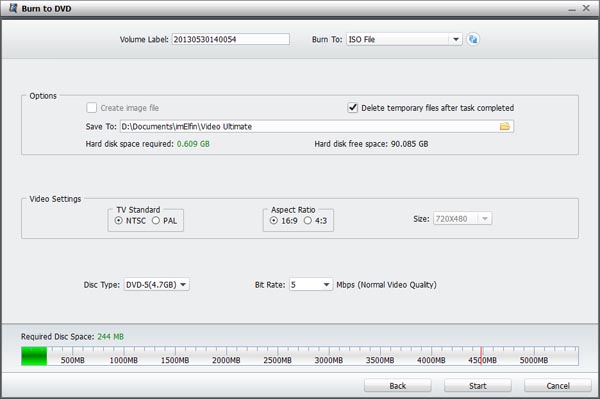The width and height of the screenshot is (600, 399).
Task: Click the Back button
Action: (x=398, y=386)
